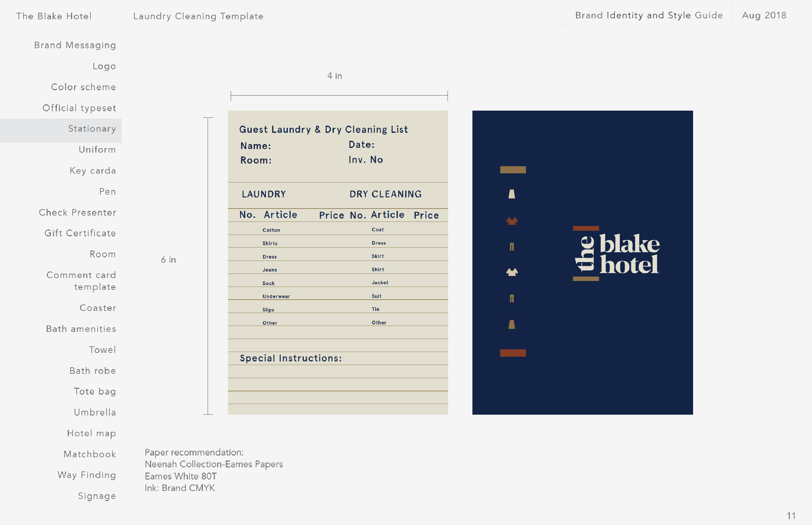Click the gold trousers icon below red shirt
812x525 pixels.
tap(512, 246)
